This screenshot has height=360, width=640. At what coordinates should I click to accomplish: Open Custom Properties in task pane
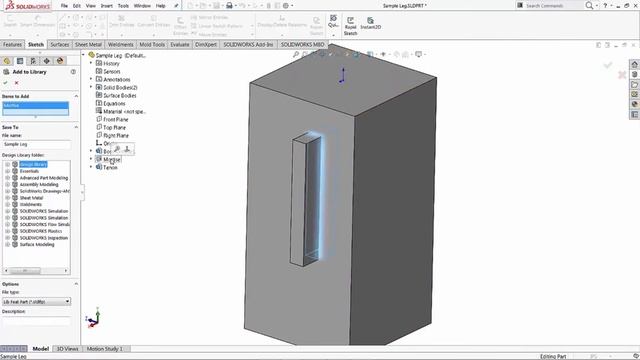pos(634,114)
